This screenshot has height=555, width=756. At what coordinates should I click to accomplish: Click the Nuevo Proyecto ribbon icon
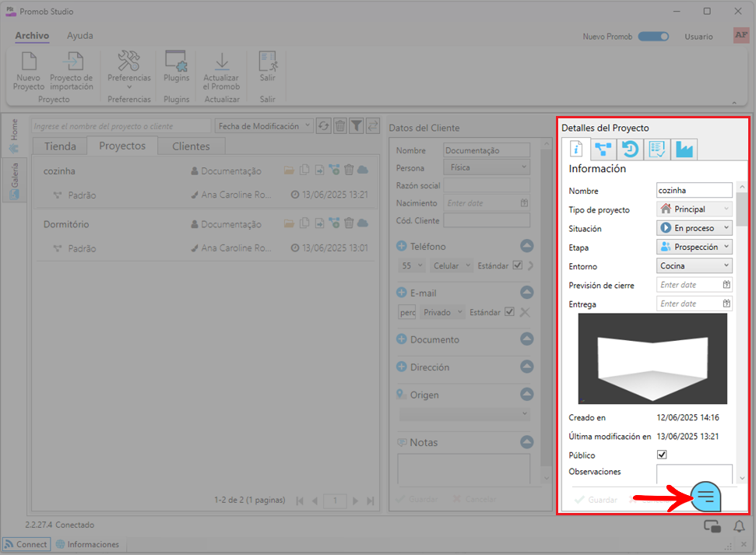tap(29, 72)
